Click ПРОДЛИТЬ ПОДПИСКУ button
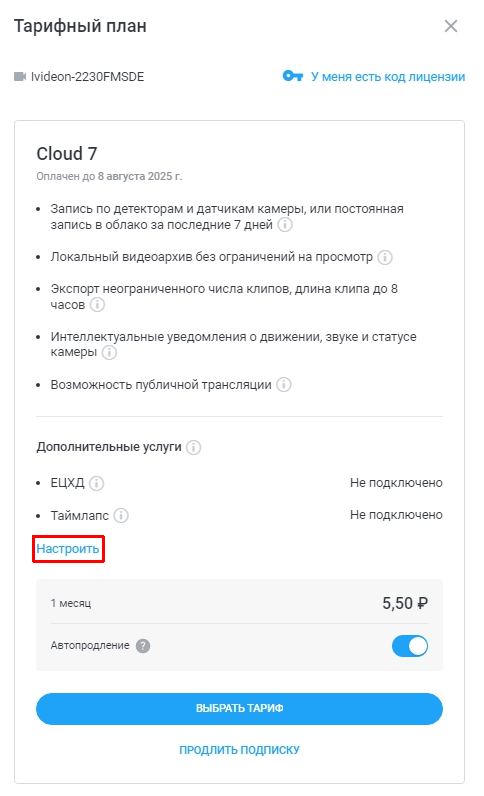The image size is (484, 796). (x=239, y=750)
